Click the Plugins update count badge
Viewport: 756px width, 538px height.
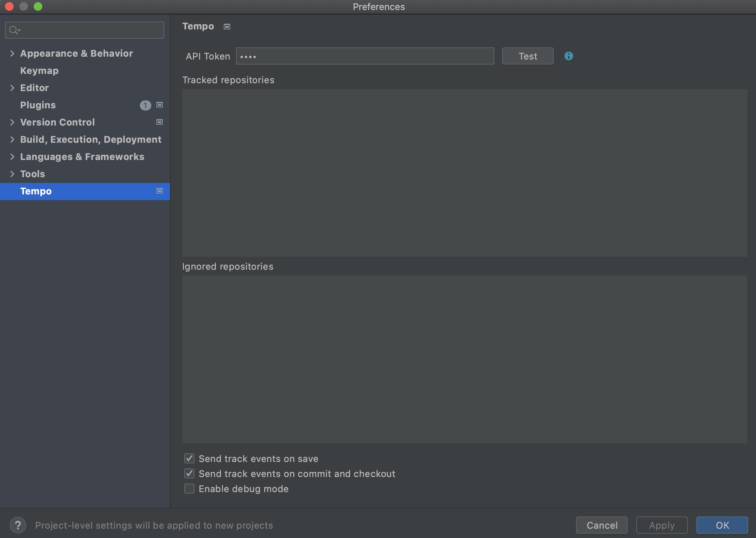(145, 105)
